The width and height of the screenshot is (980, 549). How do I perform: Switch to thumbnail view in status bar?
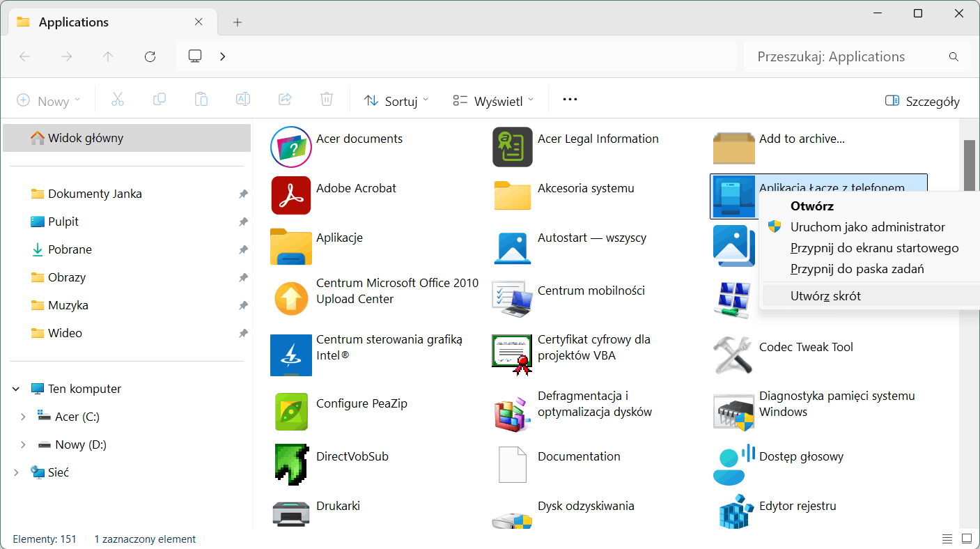(x=966, y=539)
